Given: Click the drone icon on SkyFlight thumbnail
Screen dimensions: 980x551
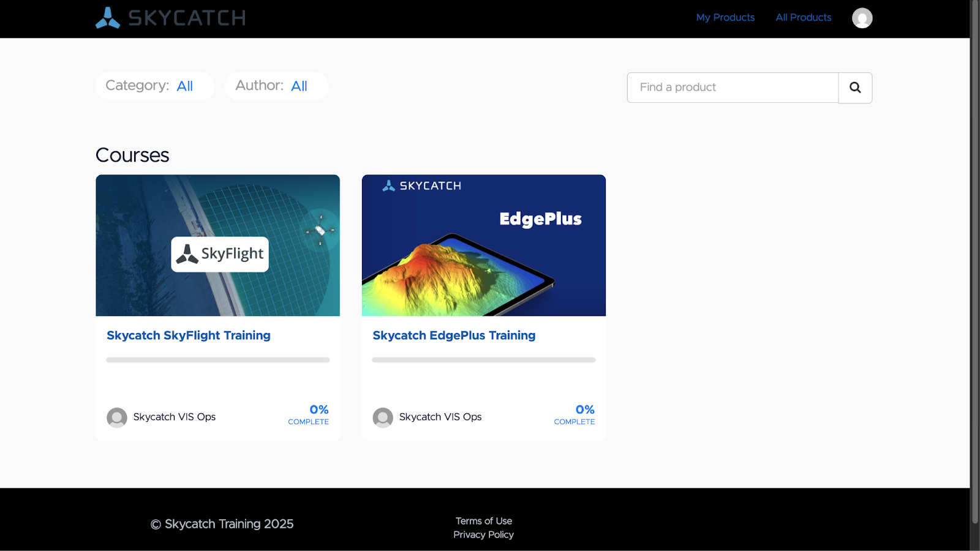Looking at the screenshot, I should 320,230.
